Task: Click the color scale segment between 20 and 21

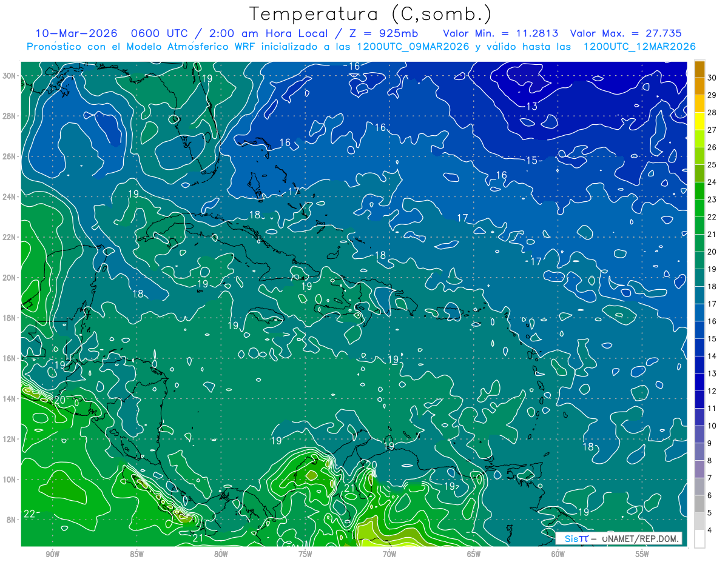Action: tap(699, 243)
